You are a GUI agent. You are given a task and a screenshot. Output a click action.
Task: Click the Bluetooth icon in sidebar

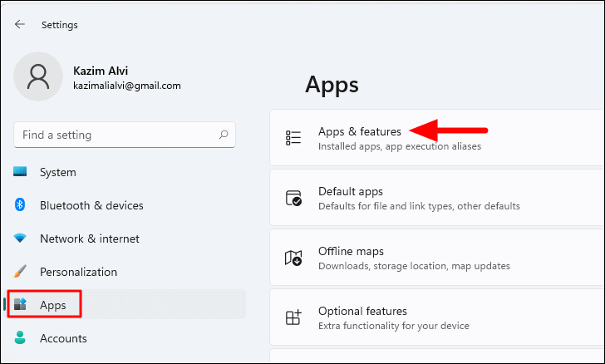coord(20,204)
